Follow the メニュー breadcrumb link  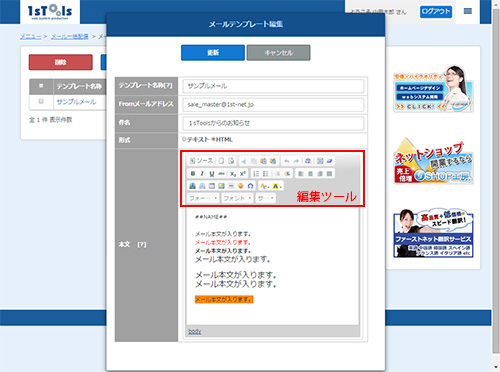30,37
